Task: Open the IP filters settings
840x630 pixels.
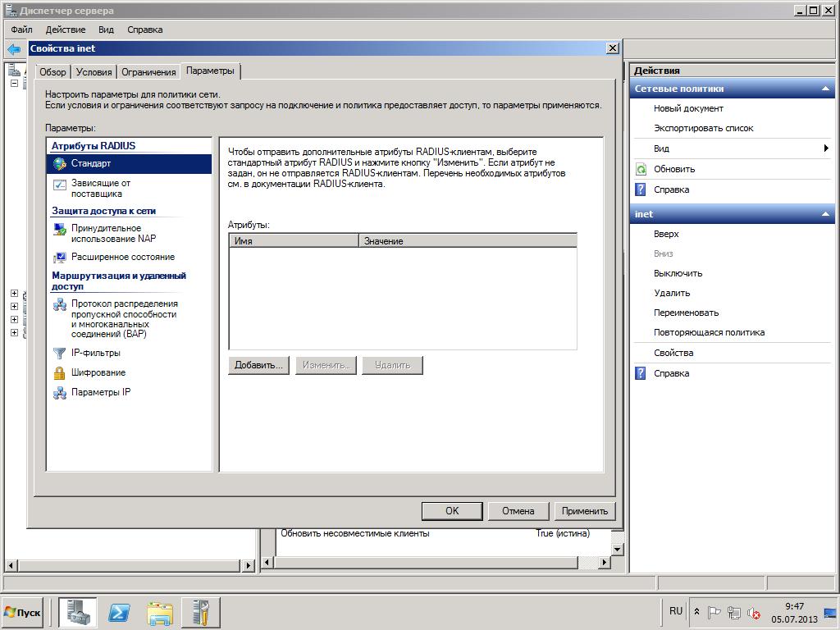Action: point(95,353)
